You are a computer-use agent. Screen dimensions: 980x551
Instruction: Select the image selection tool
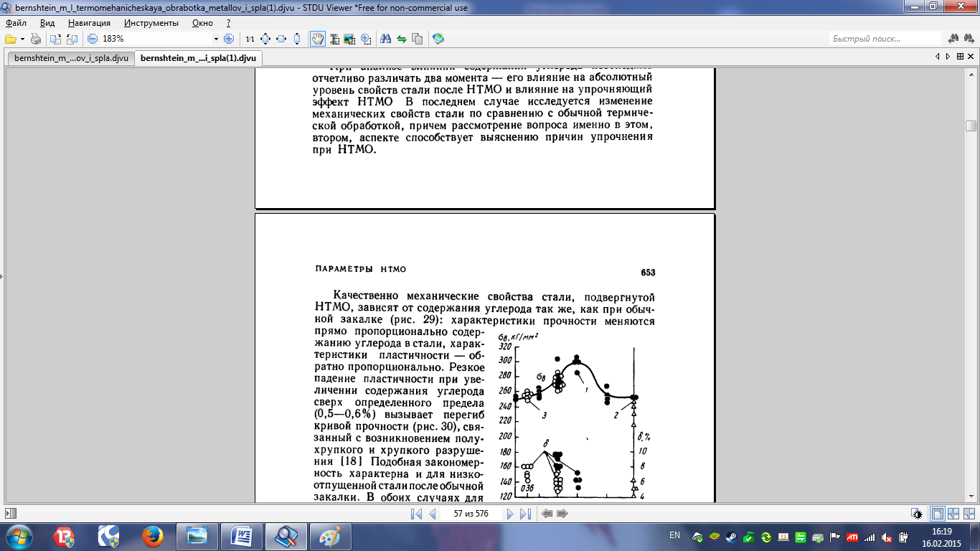(350, 39)
